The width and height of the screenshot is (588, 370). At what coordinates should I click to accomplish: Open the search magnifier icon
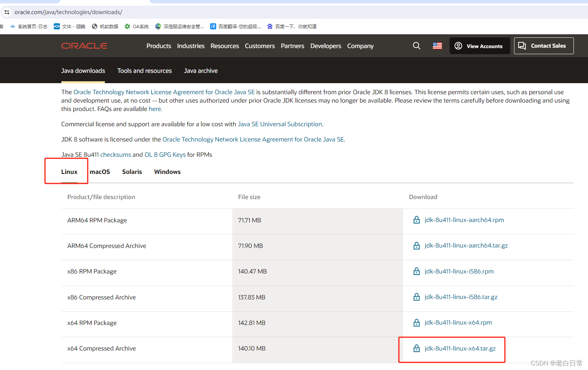coord(417,46)
